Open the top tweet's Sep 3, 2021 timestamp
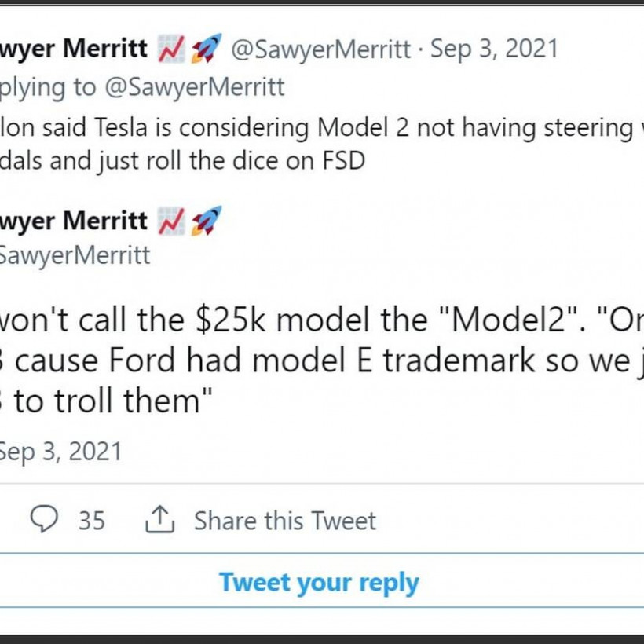 click(494, 49)
